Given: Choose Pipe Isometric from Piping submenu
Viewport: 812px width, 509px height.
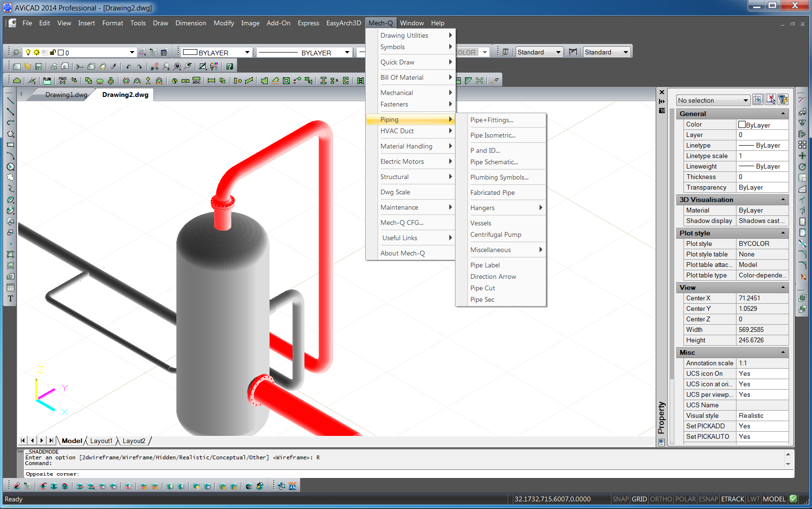Looking at the screenshot, I should pos(493,135).
